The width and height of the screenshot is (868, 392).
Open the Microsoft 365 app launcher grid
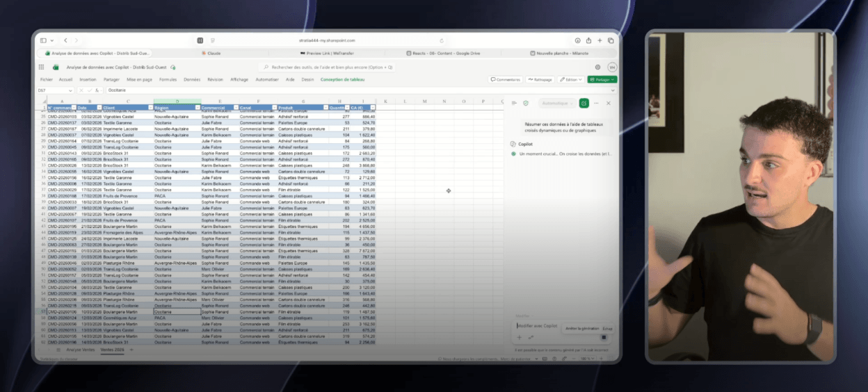click(42, 67)
